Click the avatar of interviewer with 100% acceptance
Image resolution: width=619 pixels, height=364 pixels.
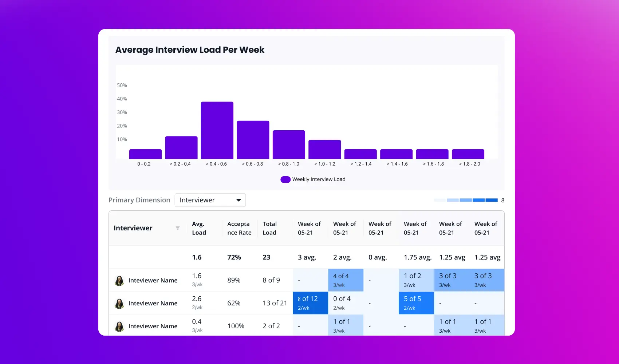[119, 327]
